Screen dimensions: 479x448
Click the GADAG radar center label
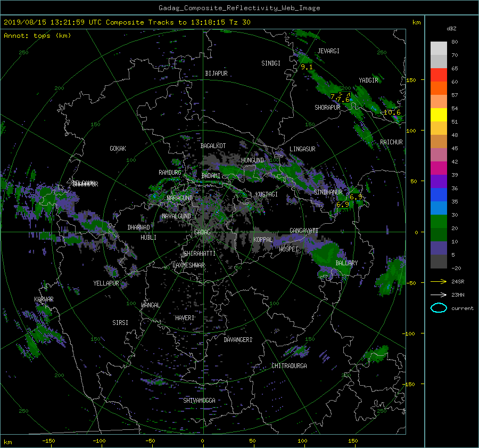click(x=203, y=232)
